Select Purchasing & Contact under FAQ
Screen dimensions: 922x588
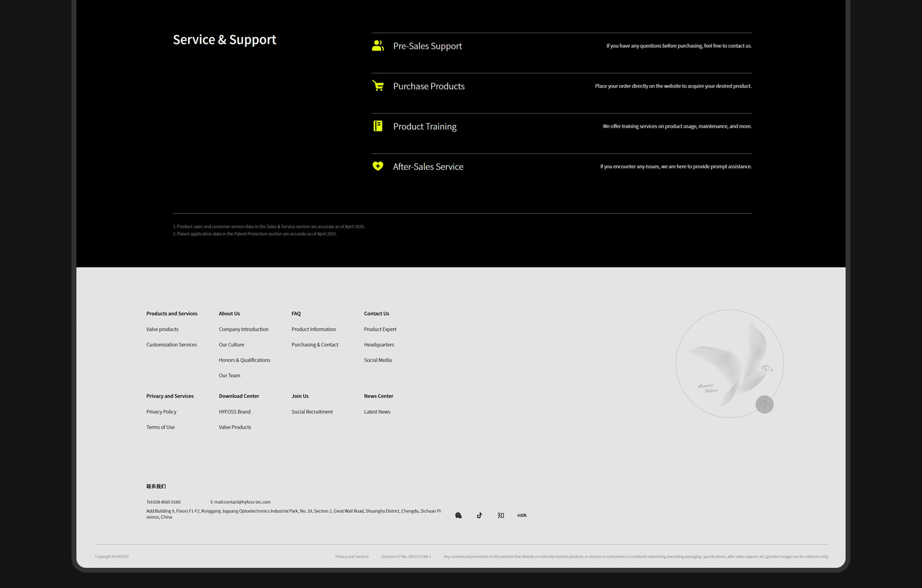coord(315,345)
